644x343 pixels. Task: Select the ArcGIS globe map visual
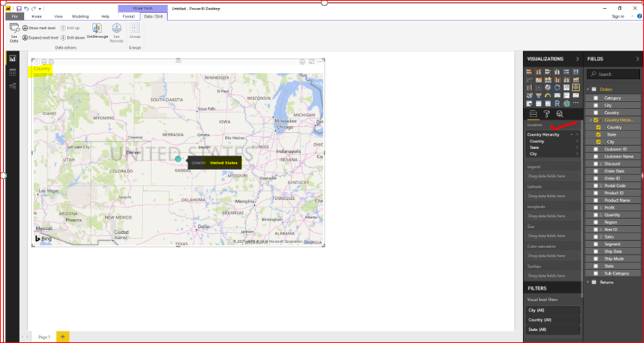[567, 104]
